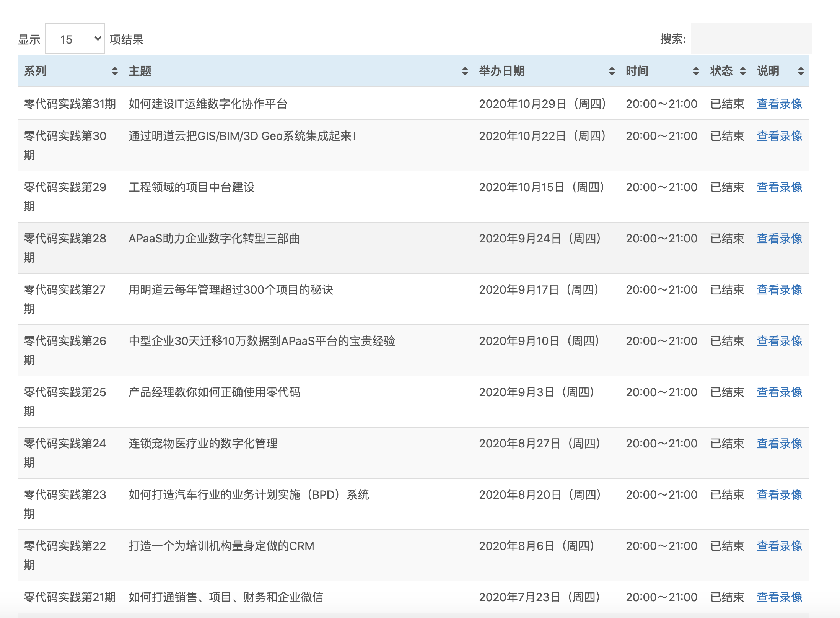
Task: Open 查看录像 link for 第31期
Action: [x=779, y=104]
